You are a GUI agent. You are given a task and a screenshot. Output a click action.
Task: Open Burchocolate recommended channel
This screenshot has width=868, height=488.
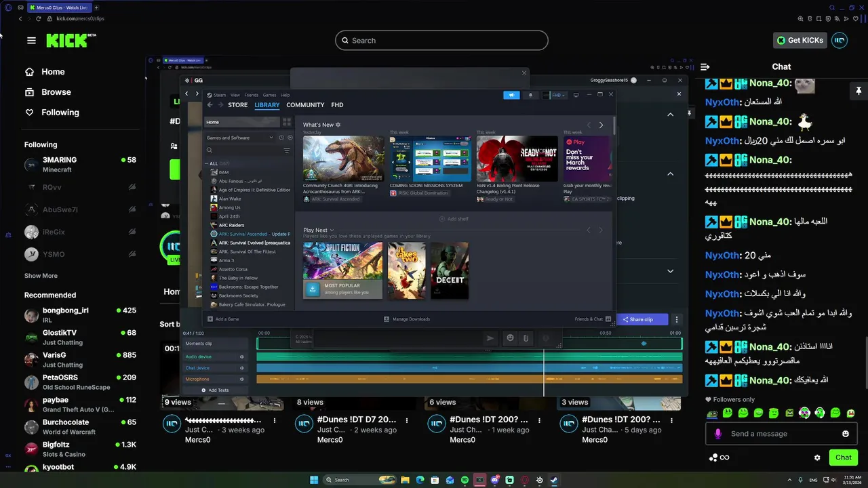tap(80, 427)
